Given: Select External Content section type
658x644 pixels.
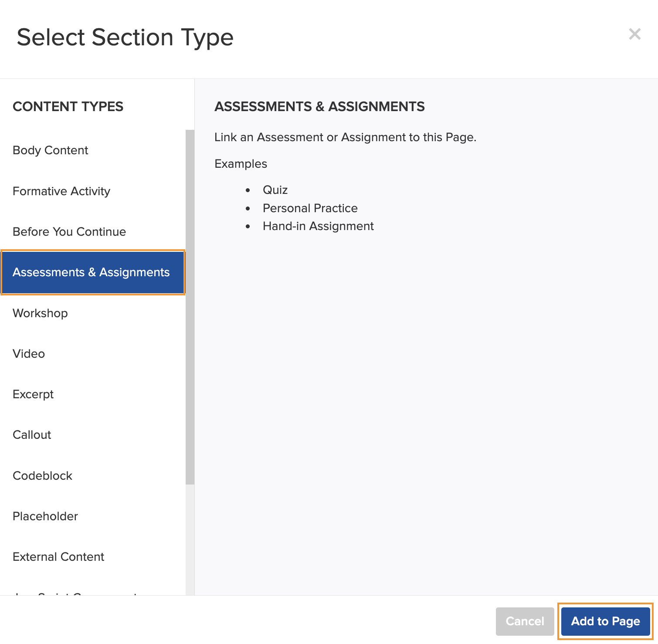Looking at the screenshot, I should (58, 556).
